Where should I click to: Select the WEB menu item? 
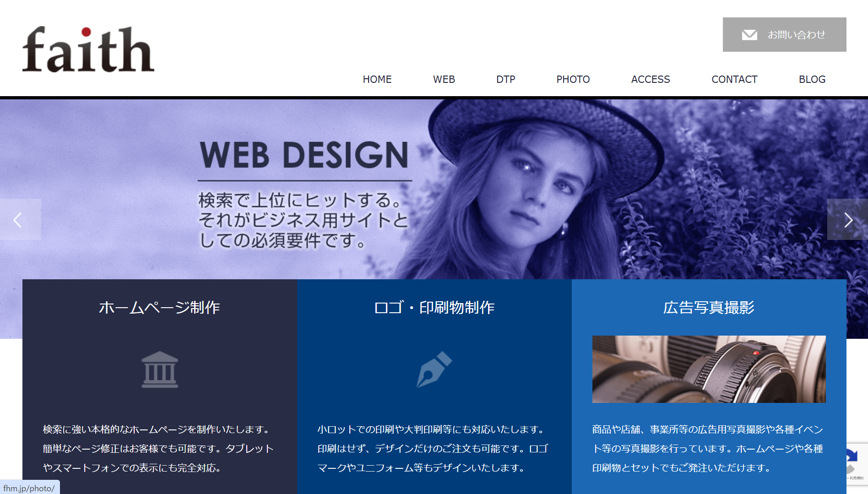[x=444, y=79]
